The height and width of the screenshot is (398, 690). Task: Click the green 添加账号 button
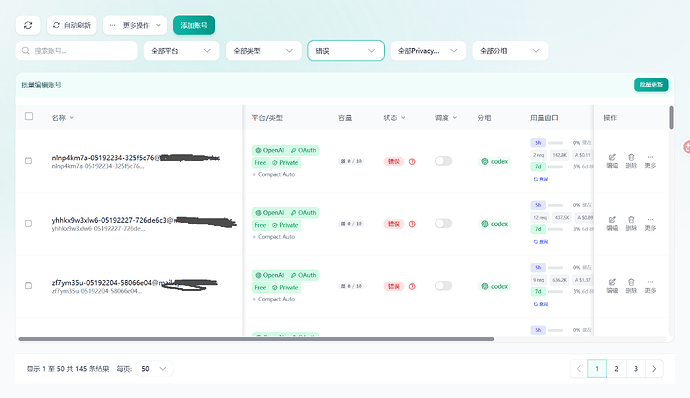pos(194,25)
